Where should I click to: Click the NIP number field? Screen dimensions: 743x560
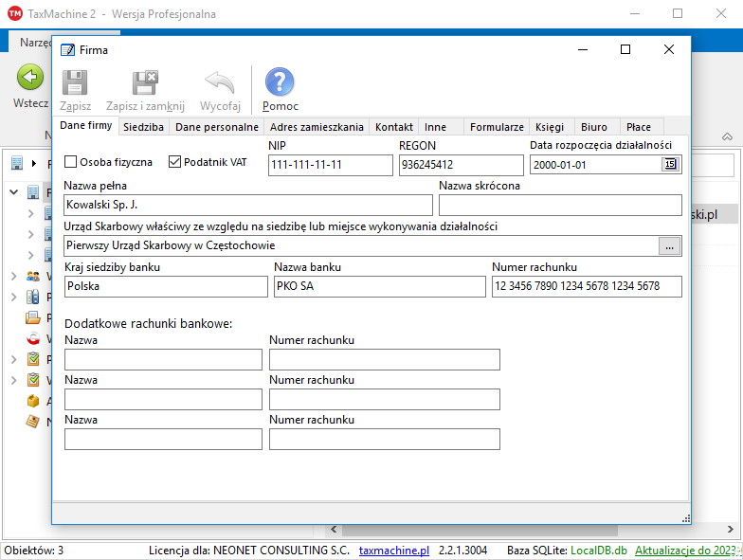tap(330, 165)
